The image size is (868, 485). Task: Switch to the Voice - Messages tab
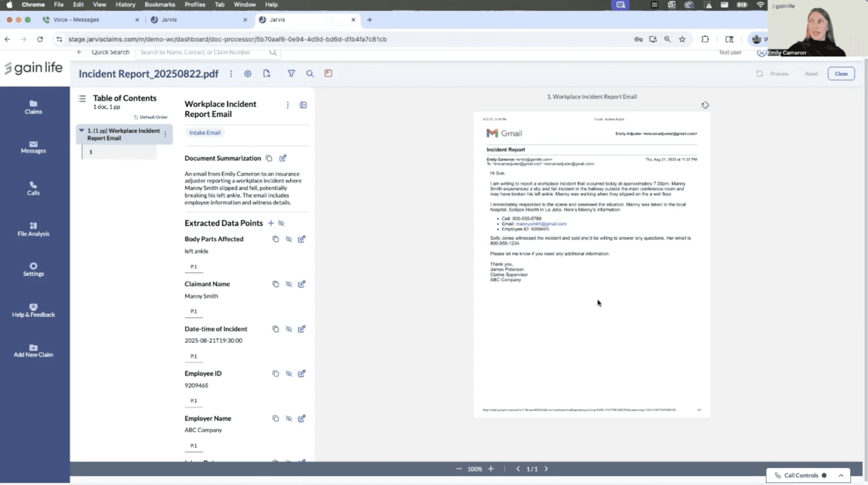76,20
